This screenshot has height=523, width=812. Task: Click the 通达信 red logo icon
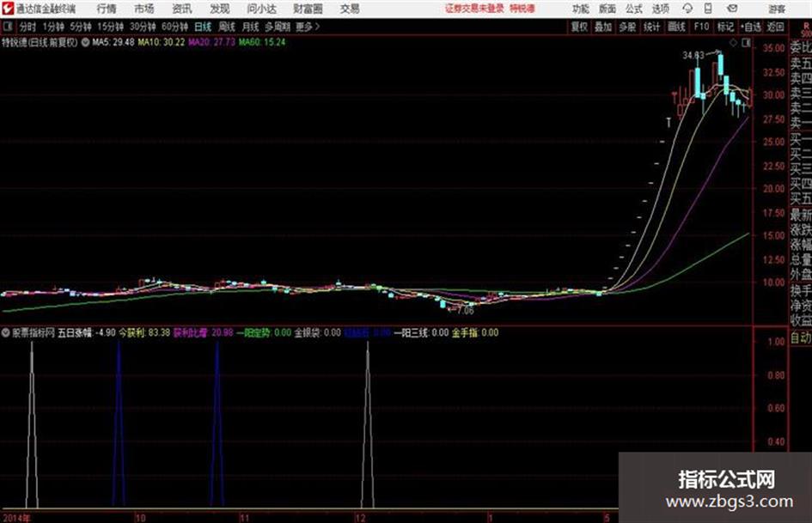(x=7, y=9)
